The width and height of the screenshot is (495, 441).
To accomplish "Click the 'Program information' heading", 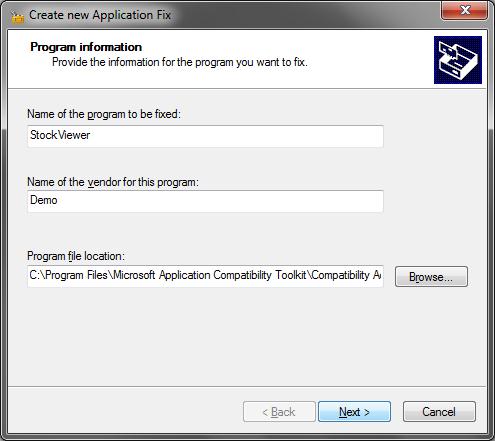I will [86, 47].
